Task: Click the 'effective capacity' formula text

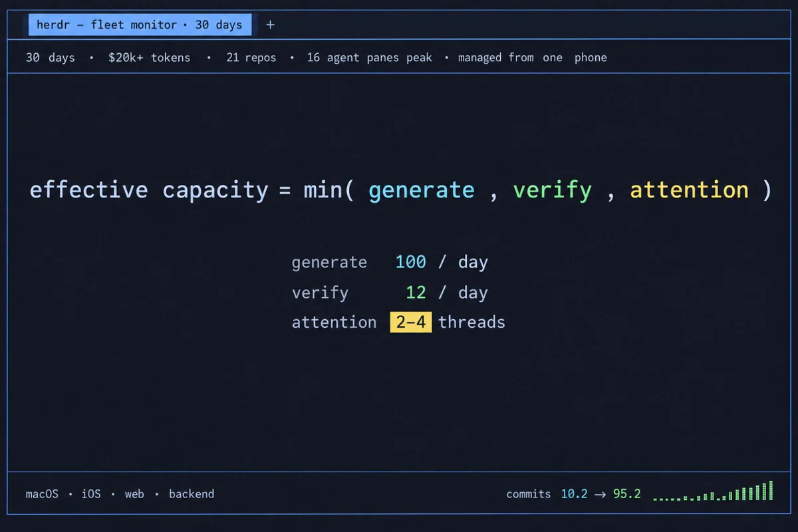Action: click(149, 190)
